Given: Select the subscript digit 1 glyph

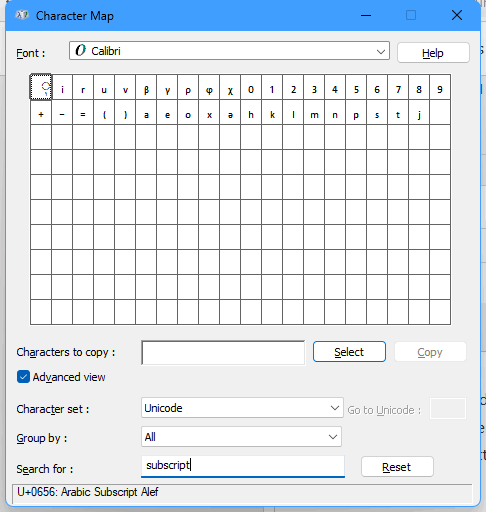Looking at the screenshot, I should click(272, 87).
